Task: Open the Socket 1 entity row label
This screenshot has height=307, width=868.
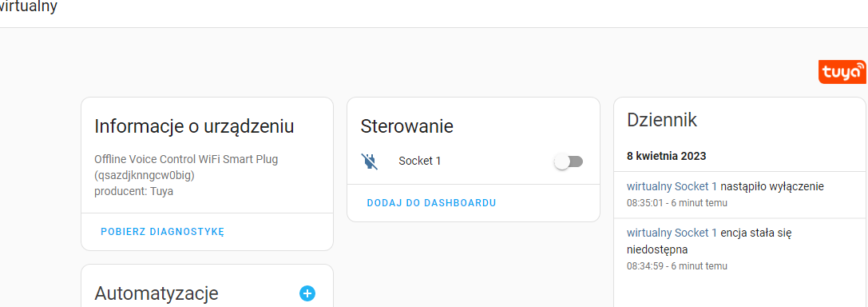Action: (419, 161)
